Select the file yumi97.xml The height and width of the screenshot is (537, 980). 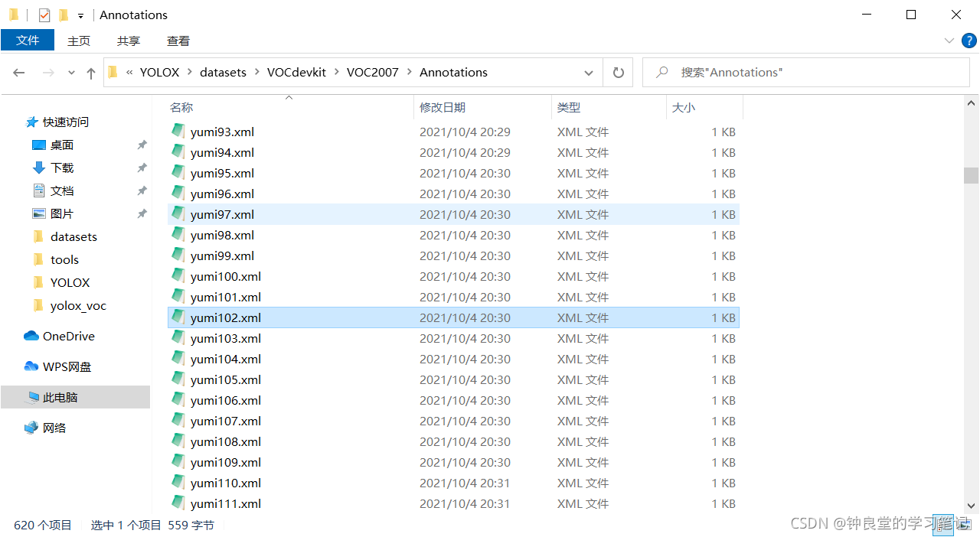pos(453,214)
